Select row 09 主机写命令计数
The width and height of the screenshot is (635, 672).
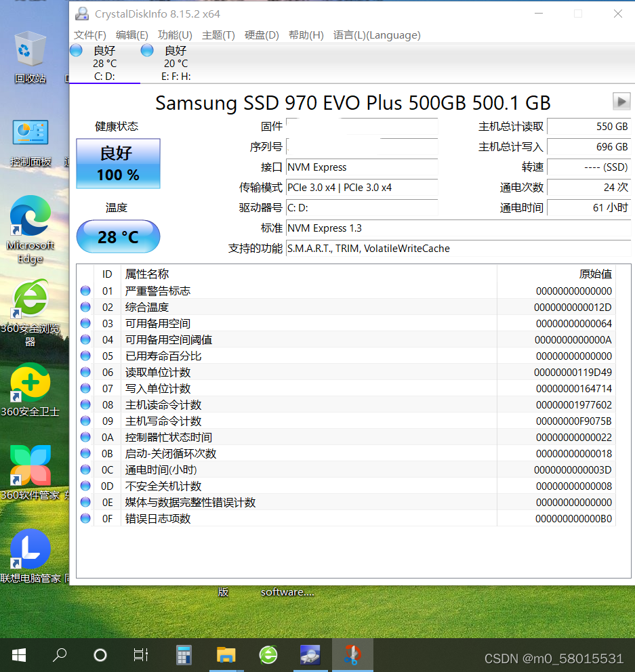346,421
